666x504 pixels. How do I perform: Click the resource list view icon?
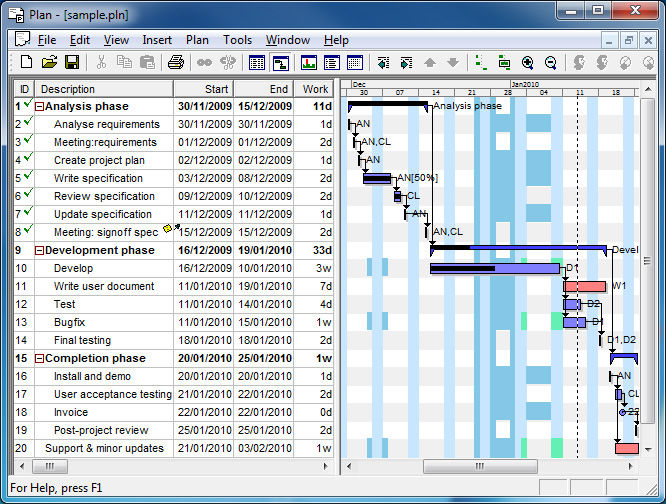332,63
